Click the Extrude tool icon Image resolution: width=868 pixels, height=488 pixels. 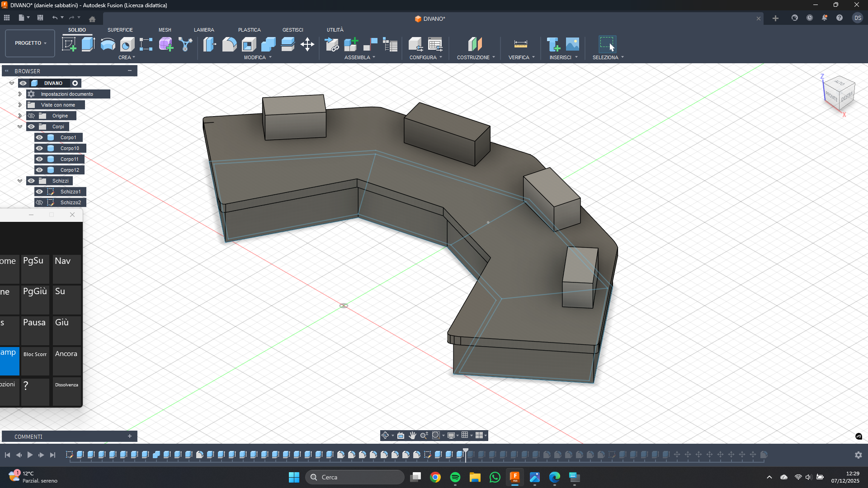(x=88, y=44)
